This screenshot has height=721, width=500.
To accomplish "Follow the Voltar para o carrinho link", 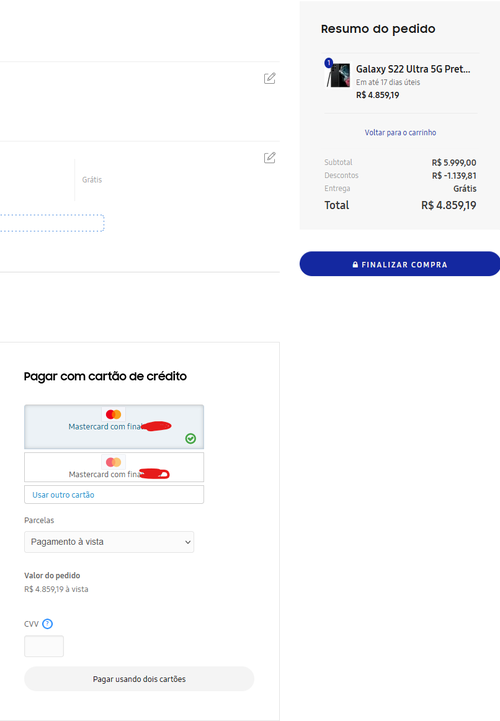I will (400, 132).
